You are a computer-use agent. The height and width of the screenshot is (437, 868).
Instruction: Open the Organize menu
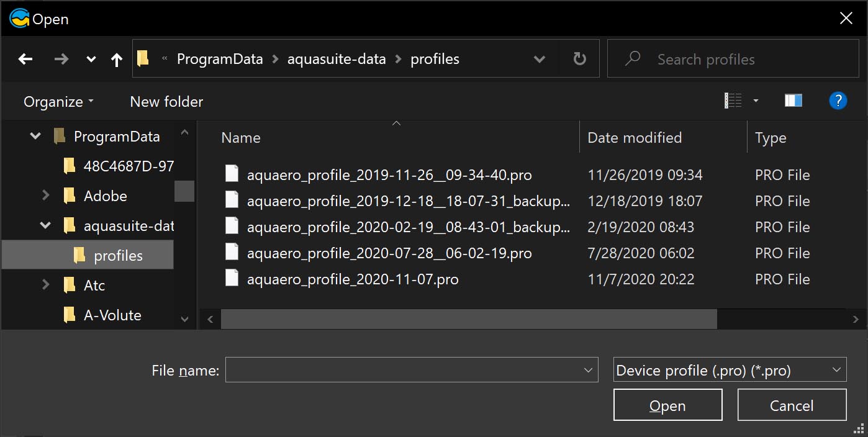pyautogui.click(x=58, y=102)
